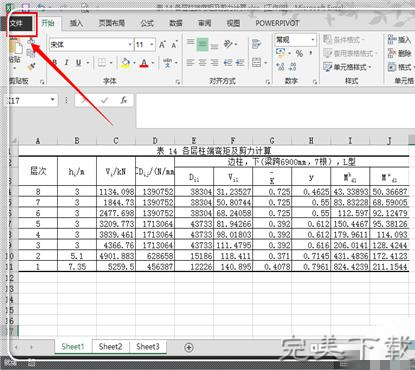Click the Format Painter brush icon
Image resolution: width=415 pixels, height=370 pixels.
(31, 67)
